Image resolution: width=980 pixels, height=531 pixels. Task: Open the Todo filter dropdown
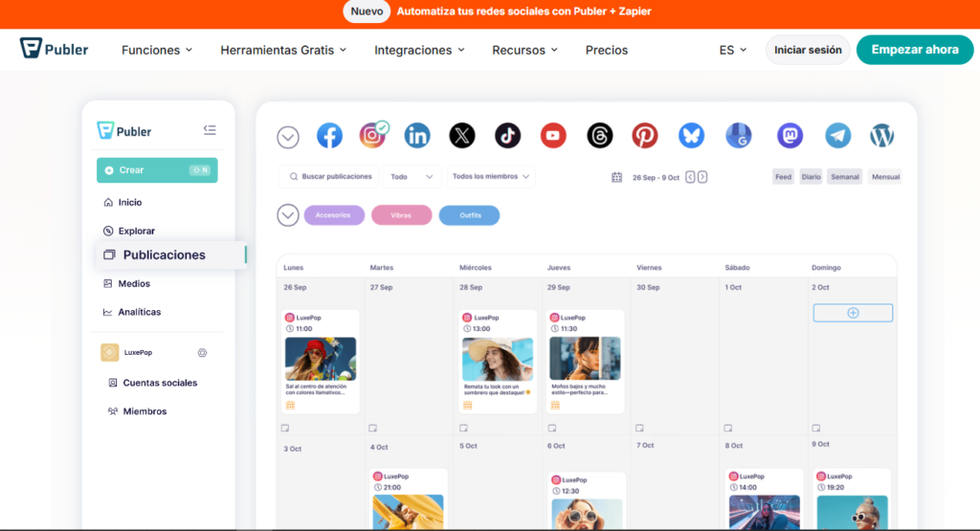point(412,177)
